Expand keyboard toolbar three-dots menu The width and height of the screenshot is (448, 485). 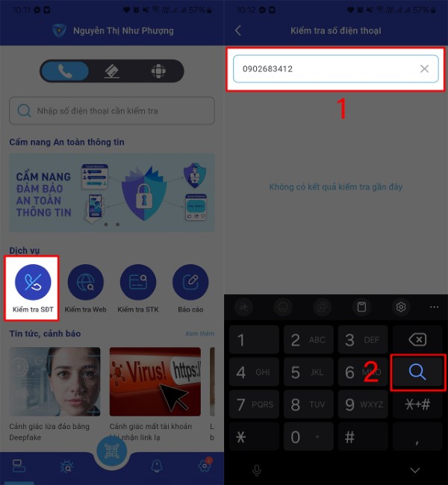coord(434,307)
